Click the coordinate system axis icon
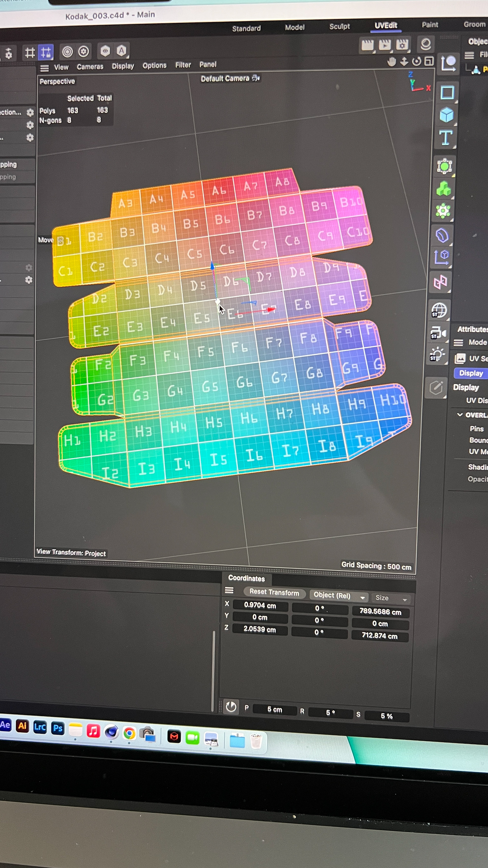Viewport: 488px width, 868px height. click(448, 63)
